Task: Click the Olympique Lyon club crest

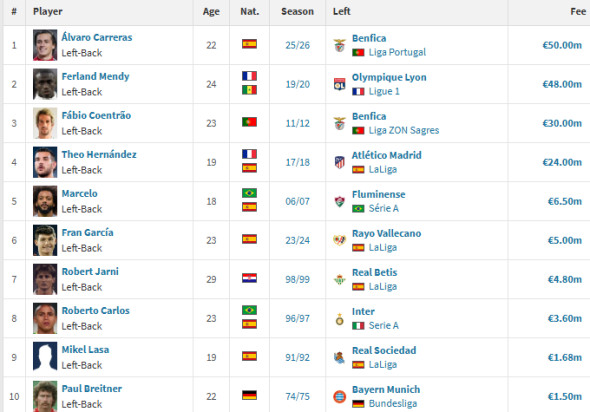Action: (339, 84)
